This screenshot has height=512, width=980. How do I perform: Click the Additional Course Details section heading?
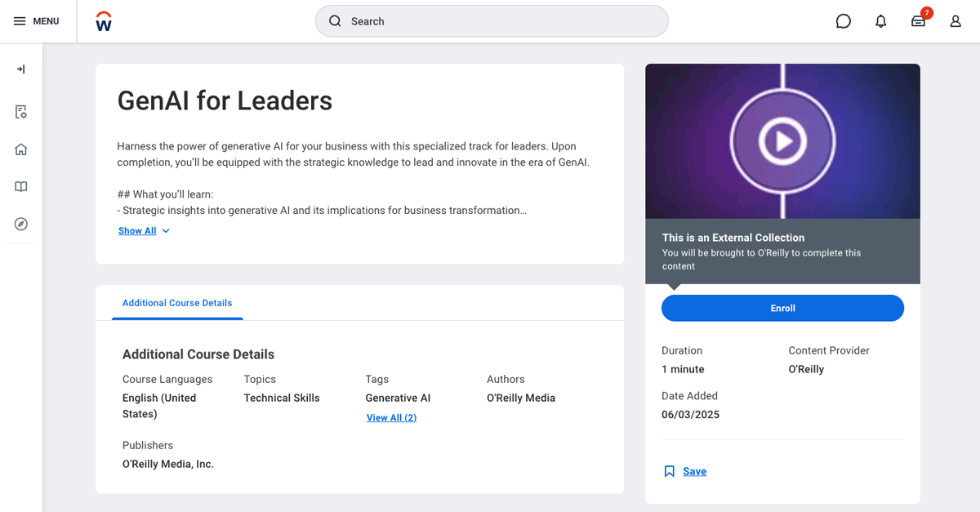point(198,354)
